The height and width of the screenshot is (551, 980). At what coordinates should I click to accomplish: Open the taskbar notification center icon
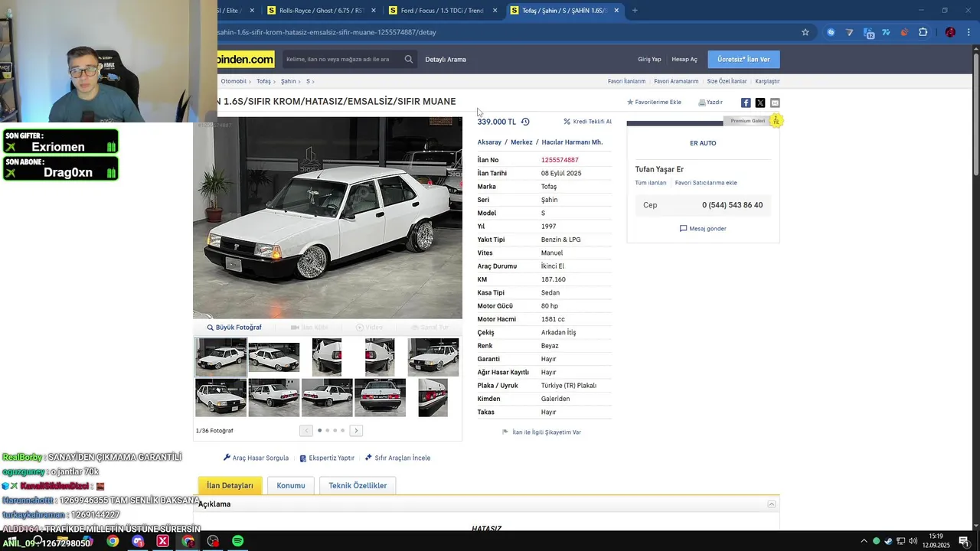[964, 541]
